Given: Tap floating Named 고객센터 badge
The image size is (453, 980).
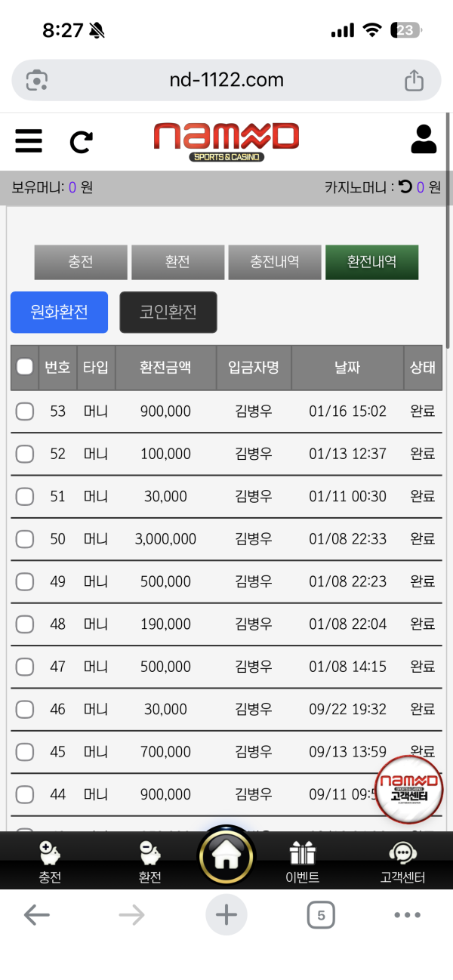Looking at the screenshot, I should click(x=408, y=788).
